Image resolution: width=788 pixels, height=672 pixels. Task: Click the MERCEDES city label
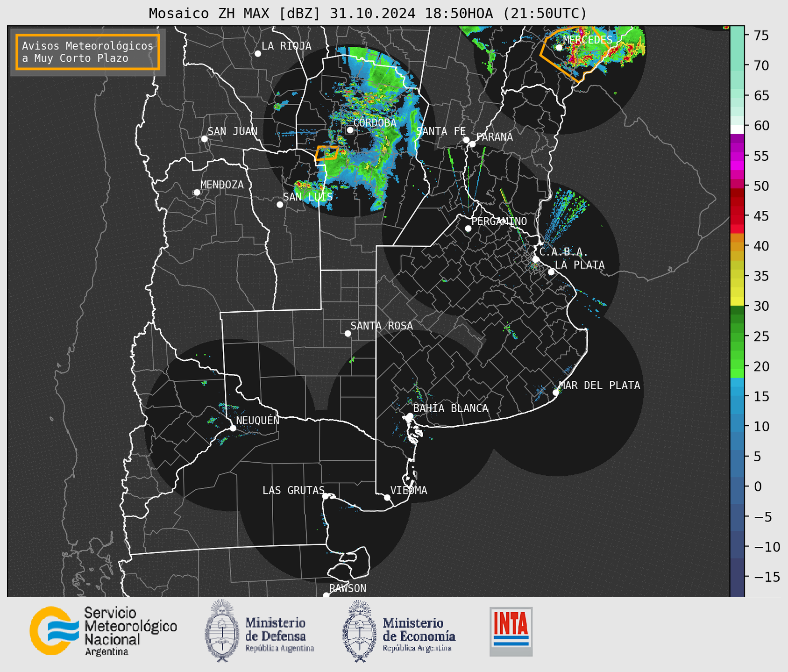(x=588, y=40)
